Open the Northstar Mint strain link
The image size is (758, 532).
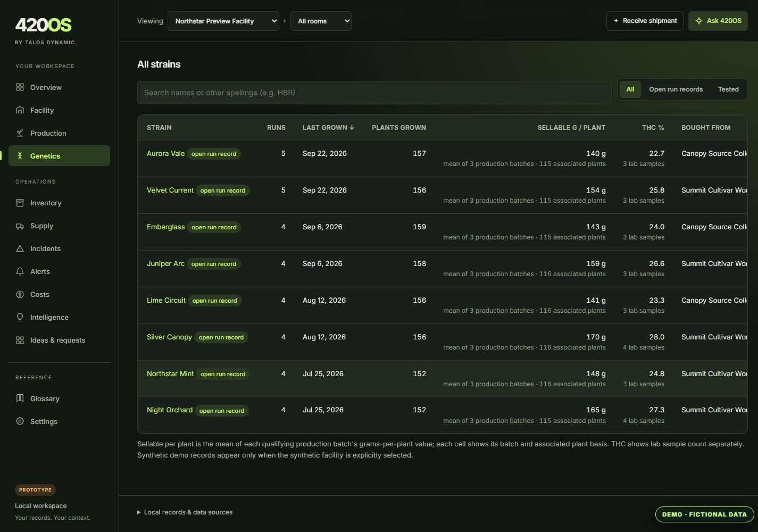pos(170,373)
